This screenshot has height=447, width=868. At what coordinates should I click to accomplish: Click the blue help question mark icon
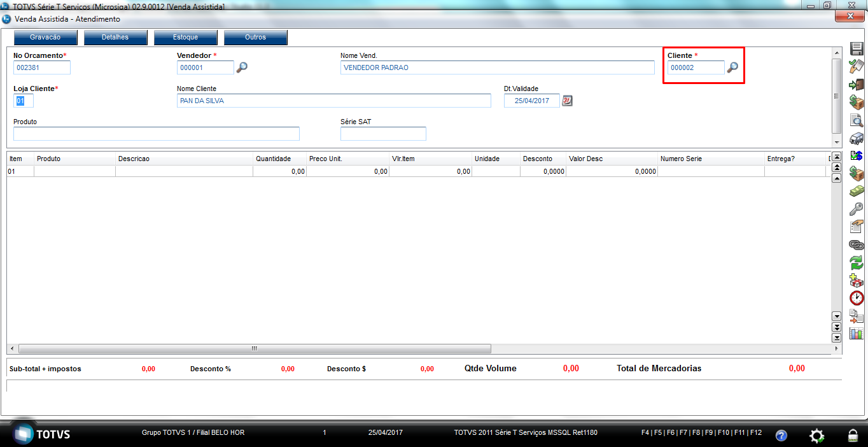click(781, 436)
